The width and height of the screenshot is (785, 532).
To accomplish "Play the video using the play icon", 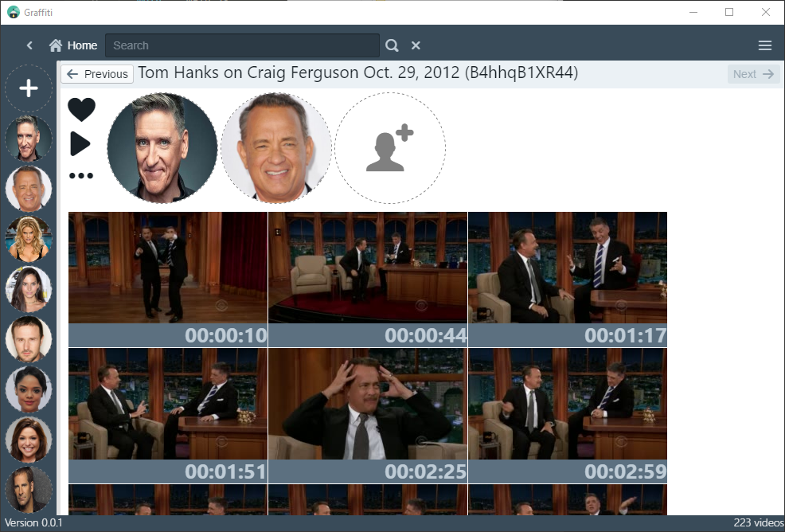I will point(81,143).
